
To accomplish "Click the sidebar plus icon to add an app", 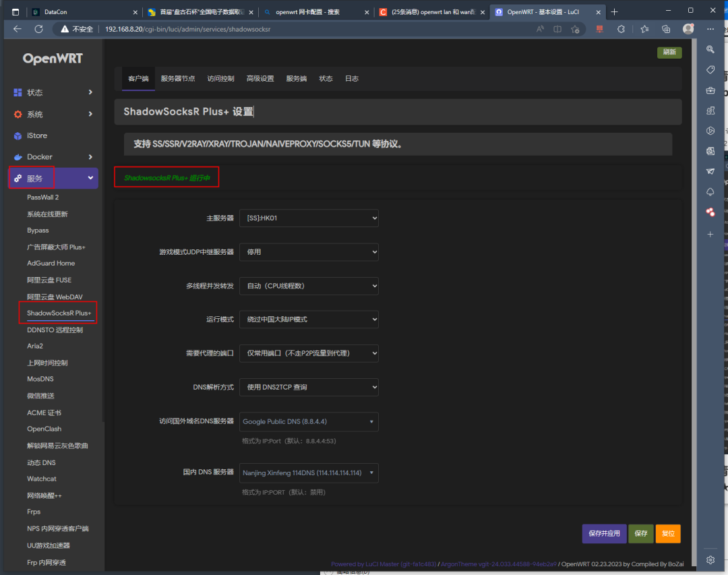I will [710, 234].
